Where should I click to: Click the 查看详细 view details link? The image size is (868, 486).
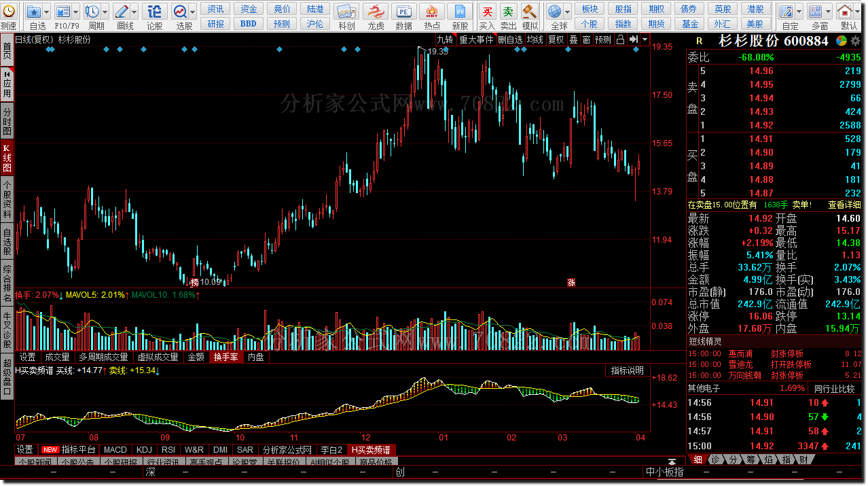pos(844,205)
